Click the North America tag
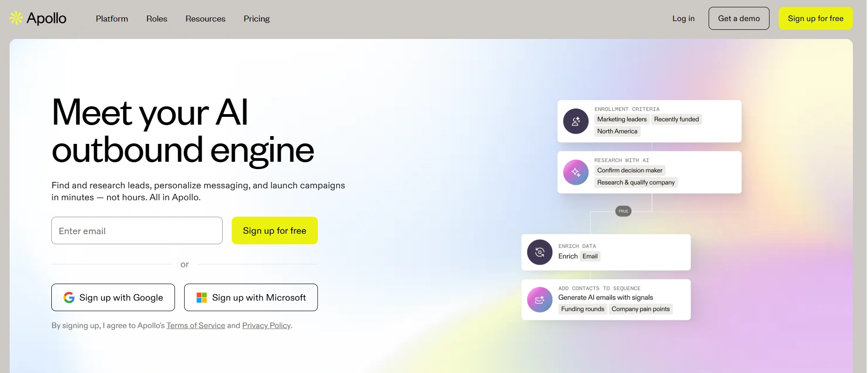 pyautogui.click(x=617, y=131)
